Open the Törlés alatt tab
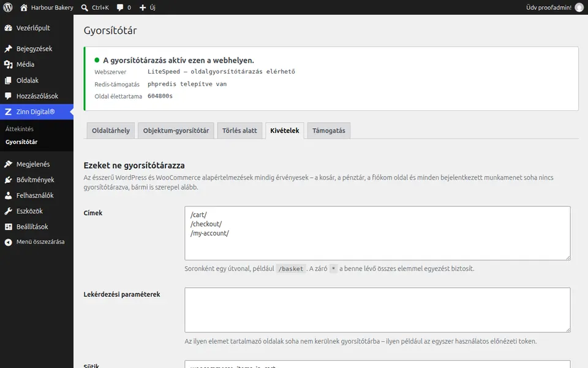The image size is (588, 368). [x=239, y=131]
